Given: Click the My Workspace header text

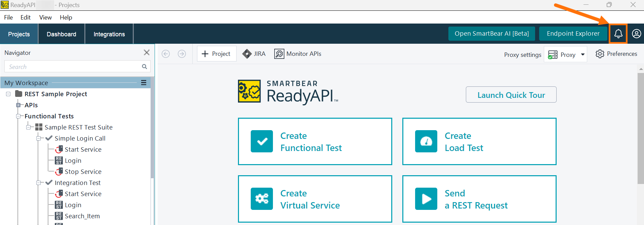Looking at the screenshot, I should point(26,83).
